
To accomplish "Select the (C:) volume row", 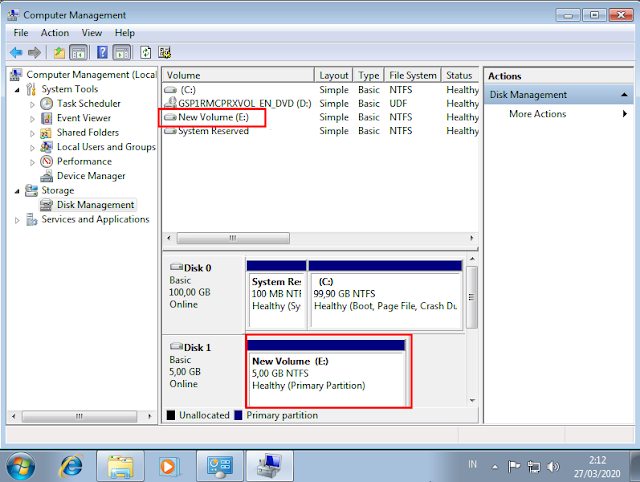I will (x=320, y=90).
